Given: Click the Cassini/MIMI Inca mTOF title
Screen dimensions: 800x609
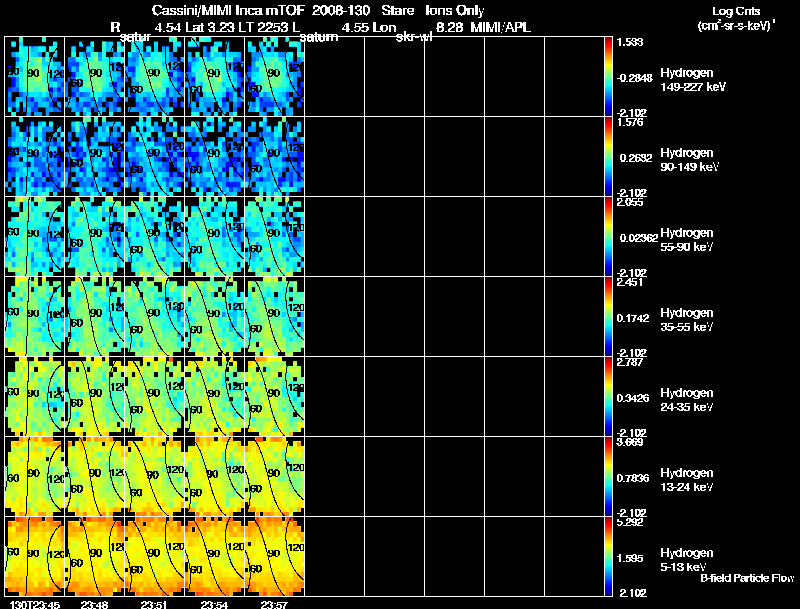Looking at the screenshot, I should click(x=228, y=11).
